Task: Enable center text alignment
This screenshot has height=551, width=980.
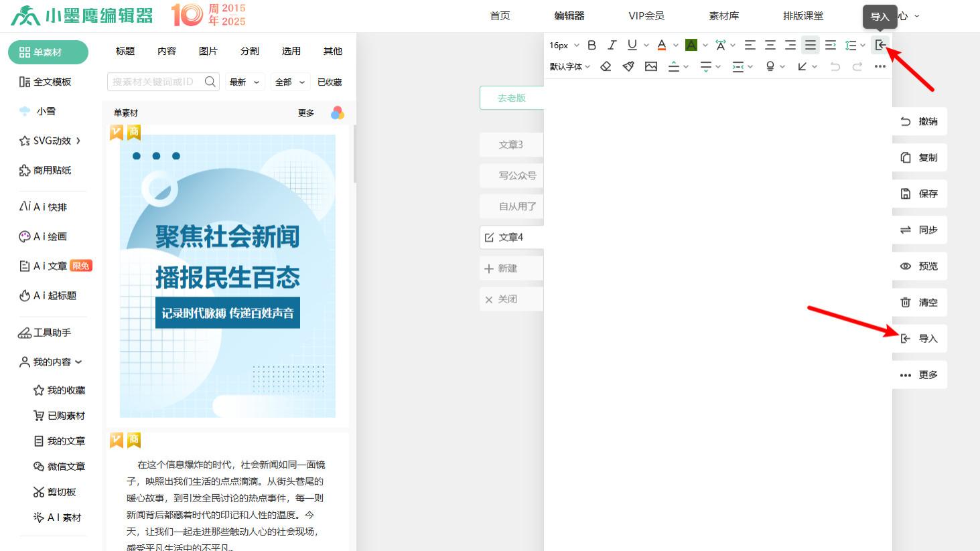Action: [x=770, y=45]
